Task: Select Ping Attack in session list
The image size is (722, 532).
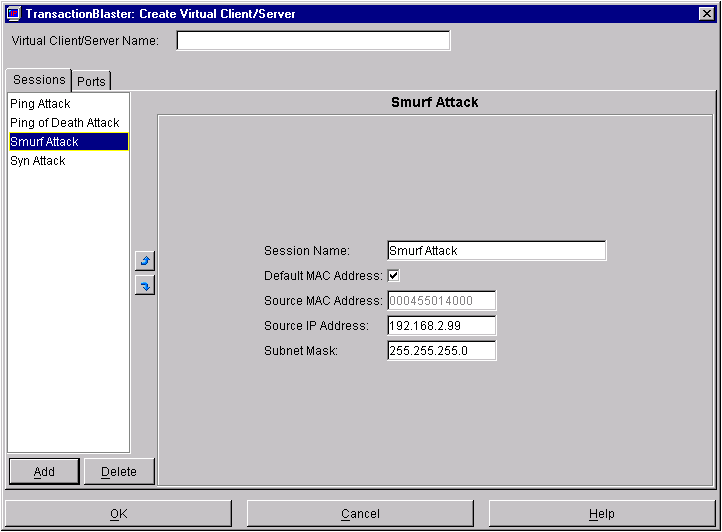Action: tap(69, 104)
